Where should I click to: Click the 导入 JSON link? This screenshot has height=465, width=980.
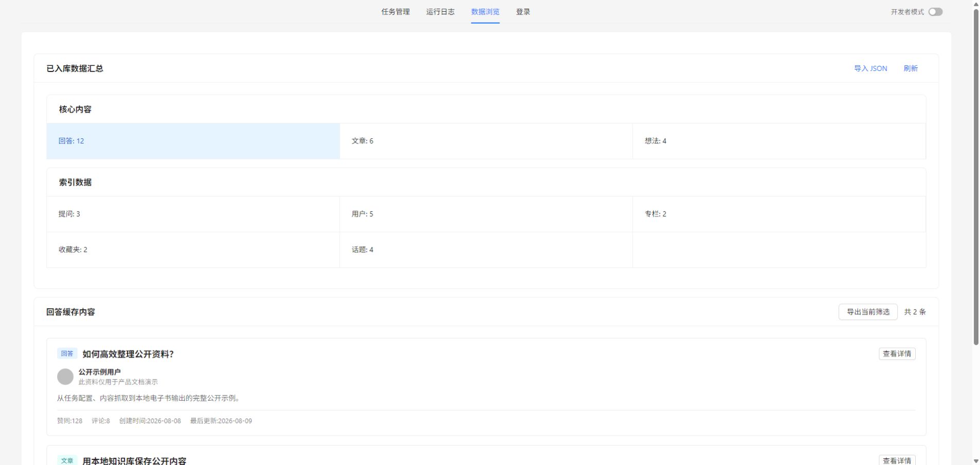[x=870, y=68]
